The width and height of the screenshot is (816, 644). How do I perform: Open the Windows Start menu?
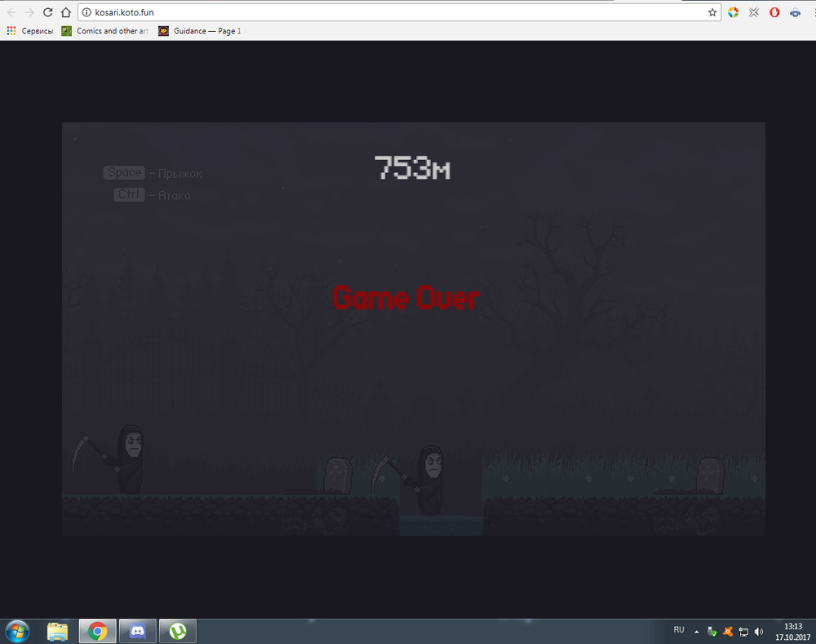click(16, 631)
